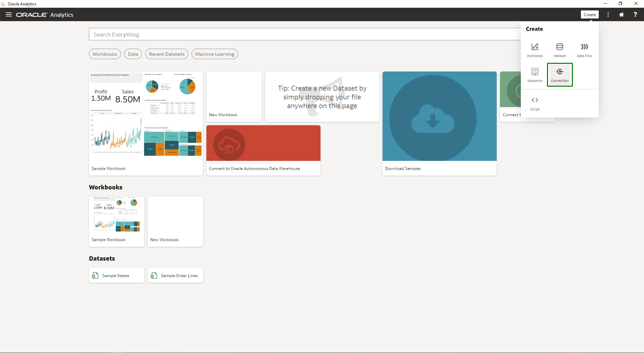Choose Sequence from the Create menu
644x353 pixels.
tap(535, 75)
